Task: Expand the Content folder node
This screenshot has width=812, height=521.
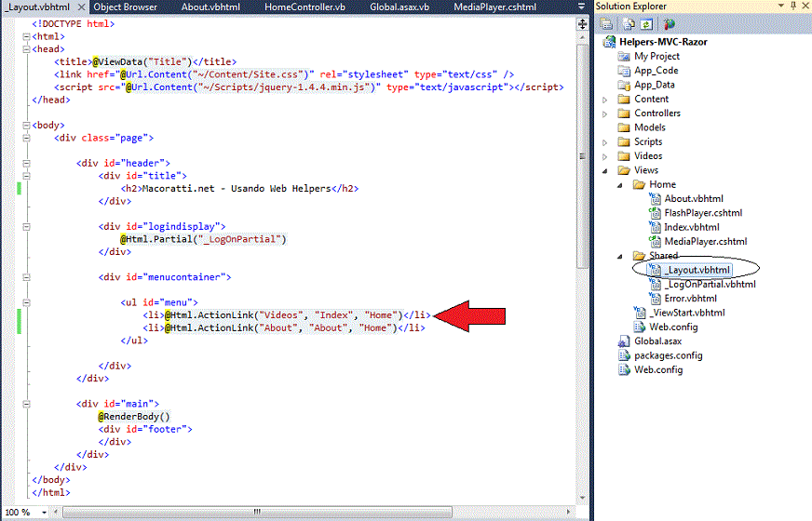Action: pos(604,100)
